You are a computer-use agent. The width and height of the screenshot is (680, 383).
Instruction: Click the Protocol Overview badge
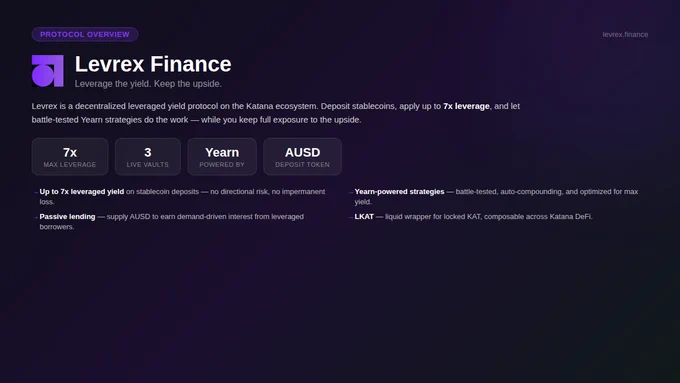point(85,34)
